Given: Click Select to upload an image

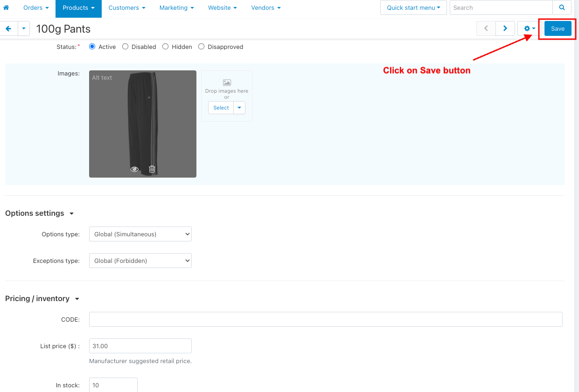Looking at the screenshot, I should (x=221, y=108).
